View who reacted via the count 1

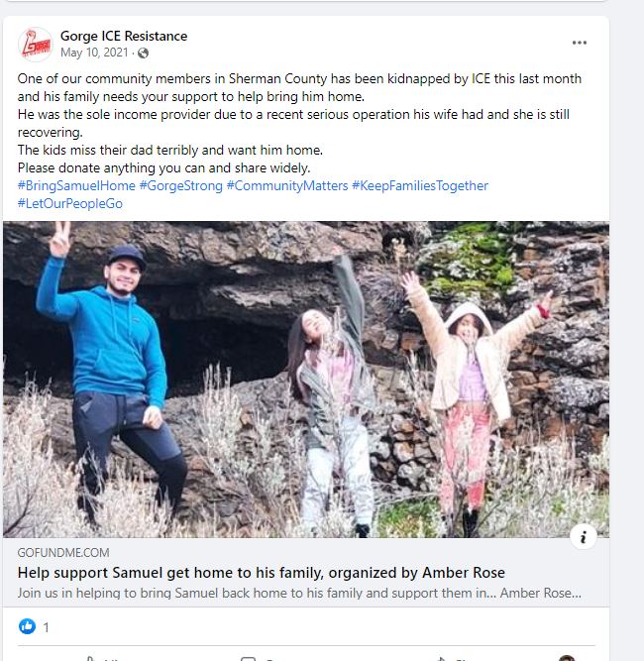47,627
